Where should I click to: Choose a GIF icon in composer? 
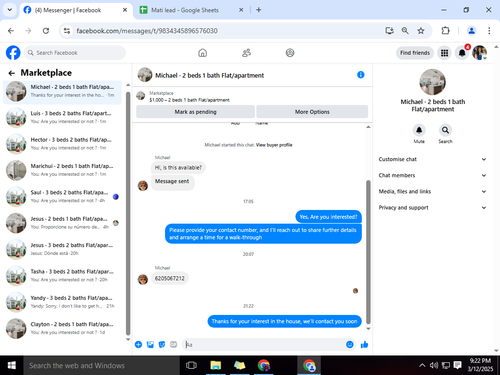click(174, 344)
